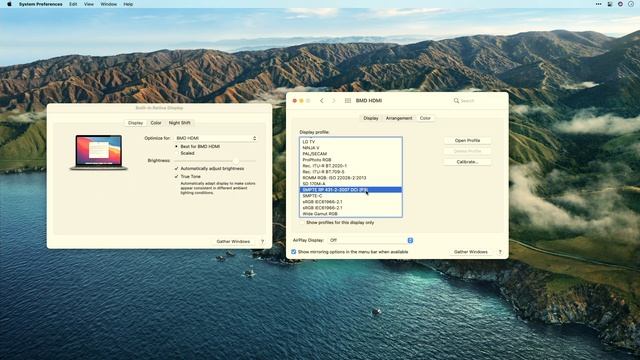Close the BMD HDMI window
This screenshot has width=640, height=360.
(294, 100)
